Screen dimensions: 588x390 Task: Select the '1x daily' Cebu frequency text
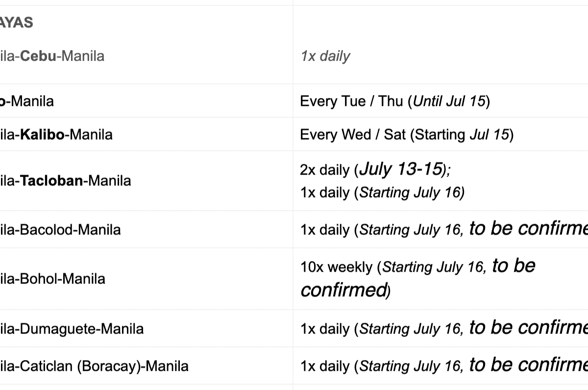pos(325,56)
